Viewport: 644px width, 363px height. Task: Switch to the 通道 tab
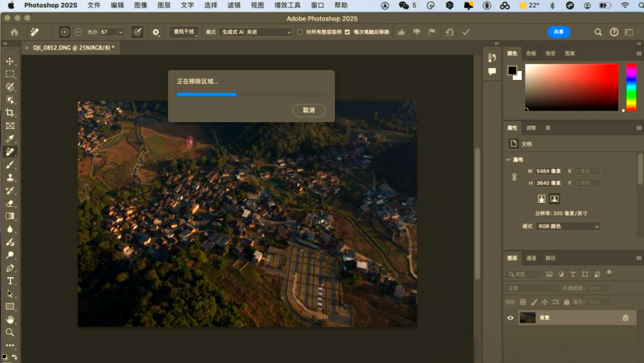(x=531, y=258)
